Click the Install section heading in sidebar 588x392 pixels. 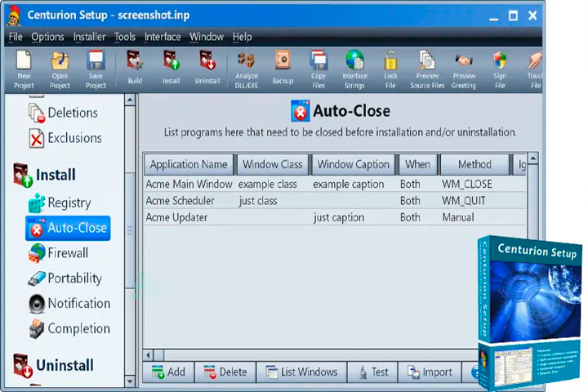point(44,175)
